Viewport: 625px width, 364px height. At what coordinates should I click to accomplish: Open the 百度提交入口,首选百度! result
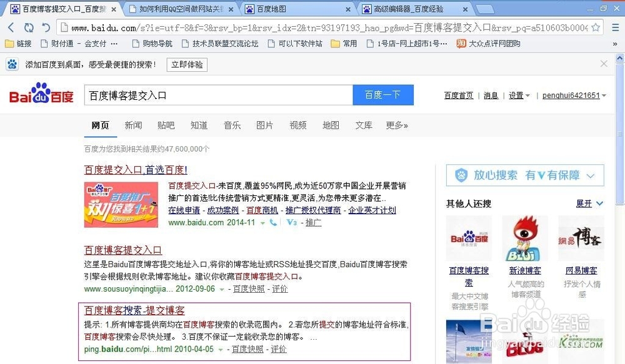[136, 170]
